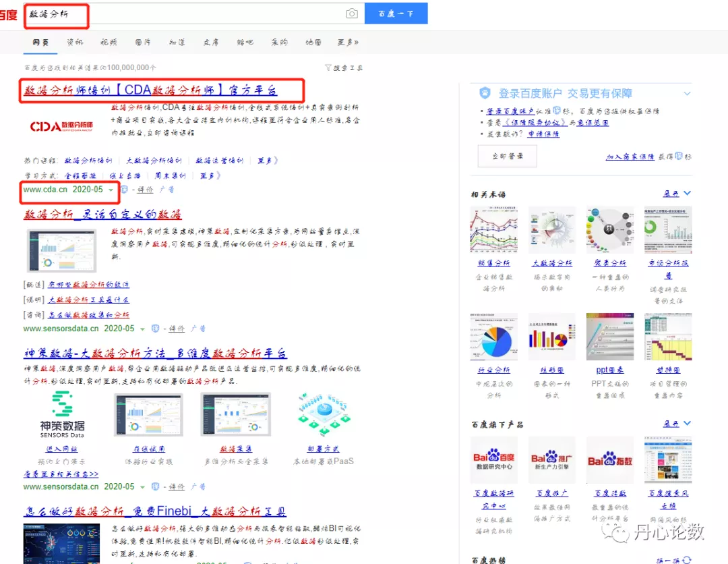Open the dashboard thumbnail above 数据采集
This screenshot has width=728, height=564.
click(x=236, y=414)
